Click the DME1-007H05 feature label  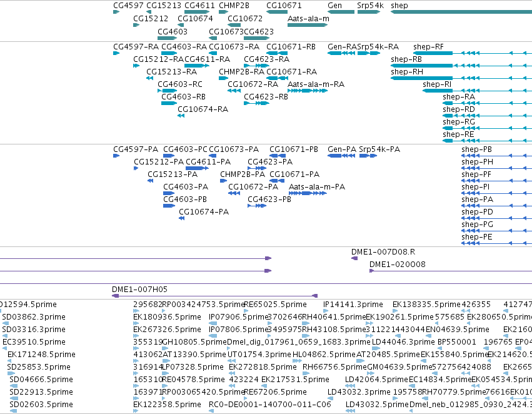click(x=140, y=290)
